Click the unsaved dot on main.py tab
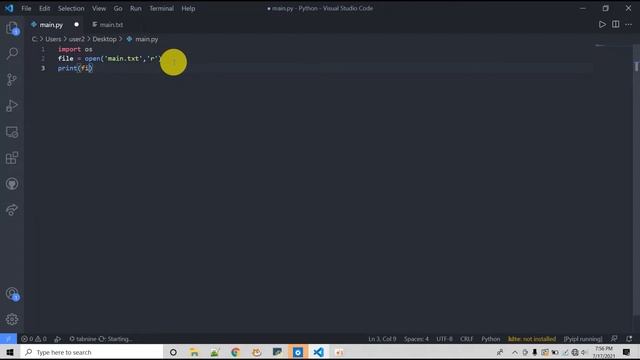The image size is (640, 360). (76, 24)
